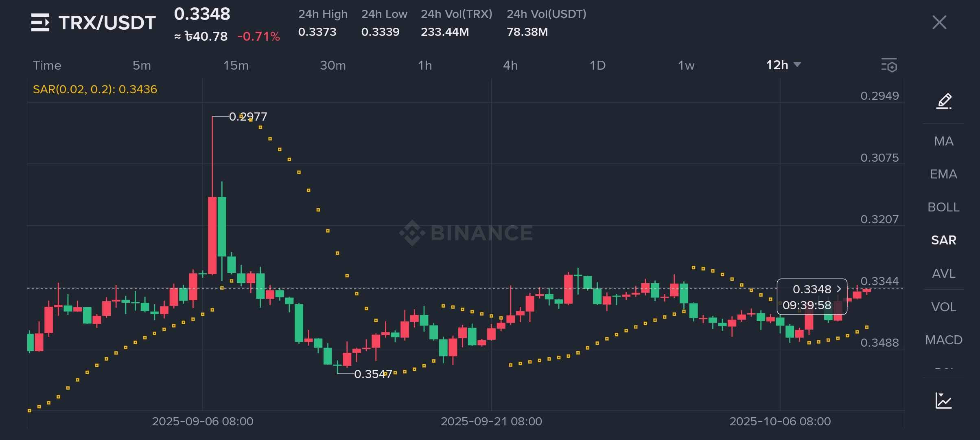
Task: Click the line chart icon at bottom right
Action: (x=943, y=400)
